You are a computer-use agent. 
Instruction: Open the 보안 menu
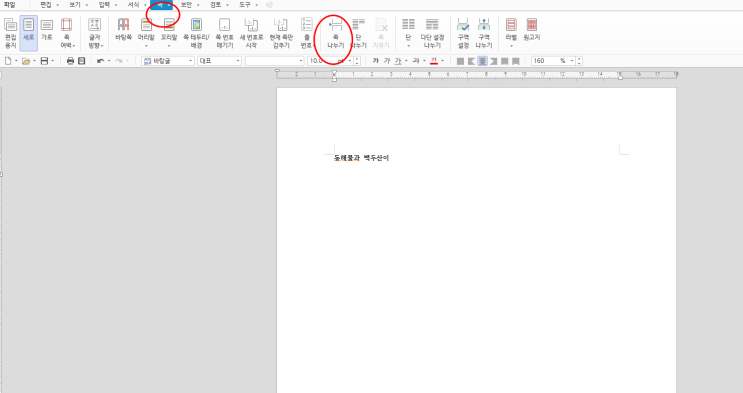pos(186,5)
